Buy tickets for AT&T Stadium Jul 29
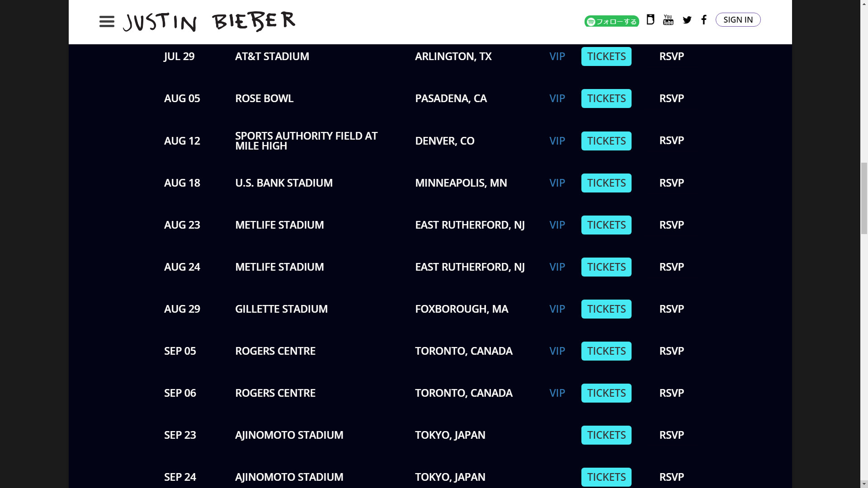The height and width of the screenshot is (488, 868). pos(606,56)
